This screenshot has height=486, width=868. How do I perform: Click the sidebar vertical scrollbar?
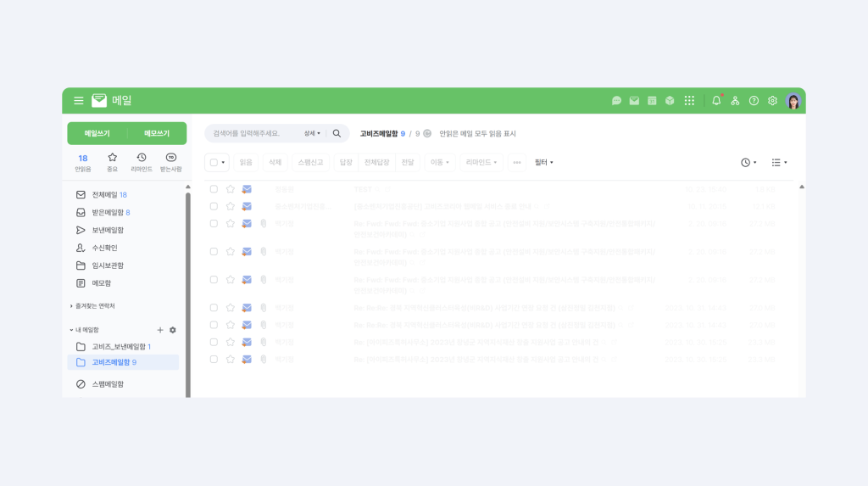tap(187, 288)
